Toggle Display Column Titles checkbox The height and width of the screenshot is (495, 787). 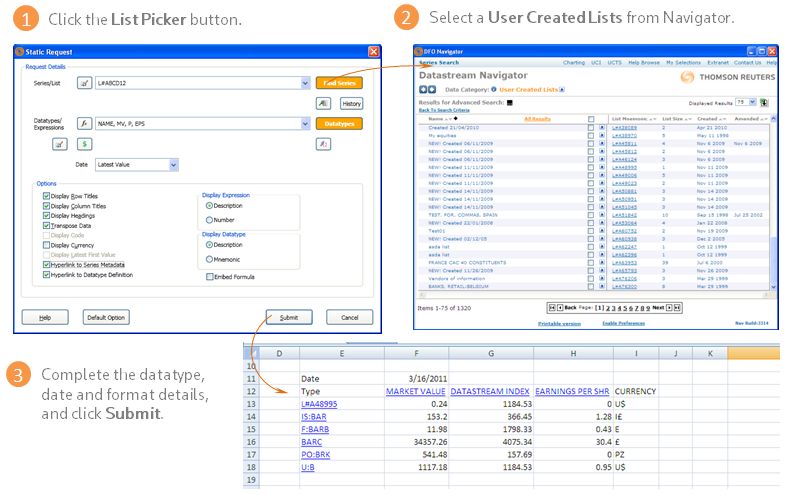pyautogui.click(x=46, y=206)
